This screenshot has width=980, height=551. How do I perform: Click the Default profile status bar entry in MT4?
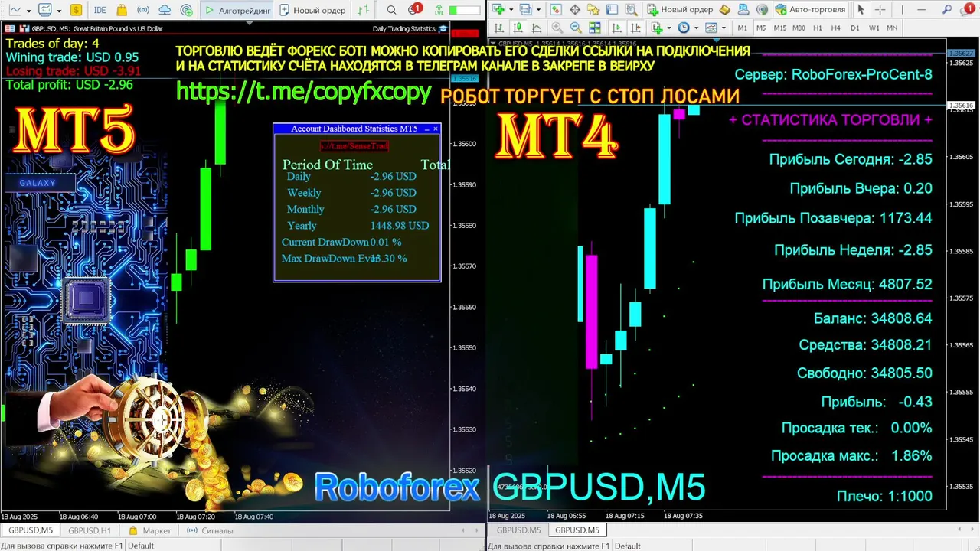[627, 546]
